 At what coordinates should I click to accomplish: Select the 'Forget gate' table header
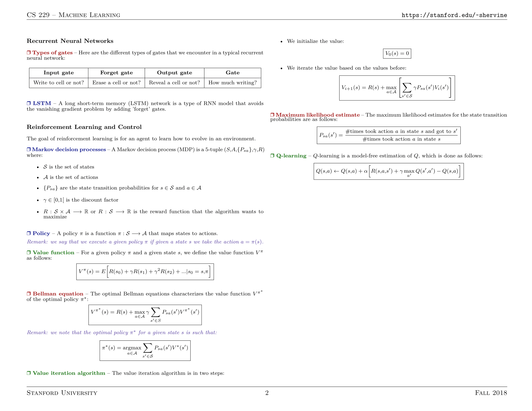point(117,73)
